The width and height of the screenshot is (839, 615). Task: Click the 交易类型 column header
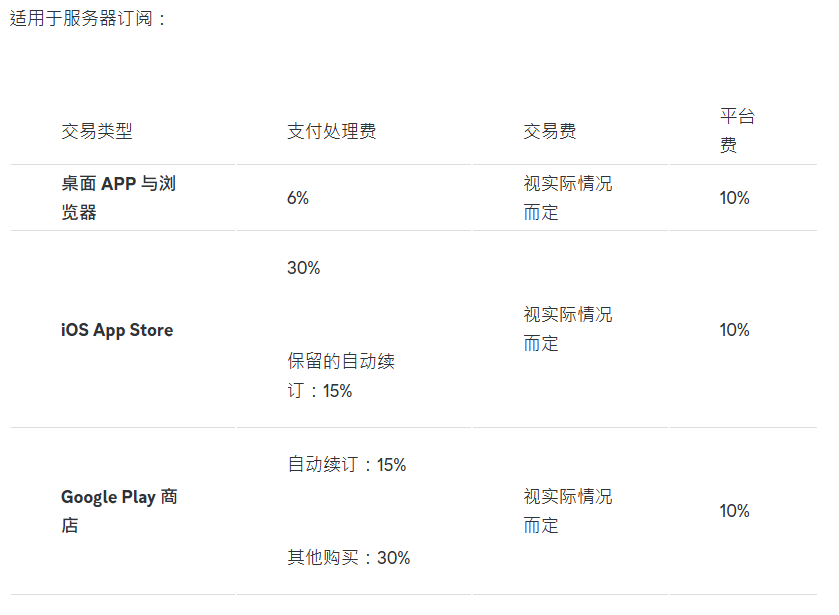[97, 131]
